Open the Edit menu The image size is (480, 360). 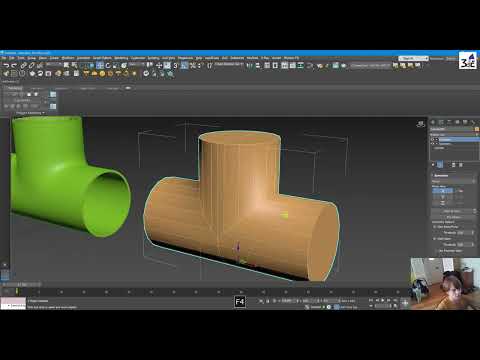12,58
